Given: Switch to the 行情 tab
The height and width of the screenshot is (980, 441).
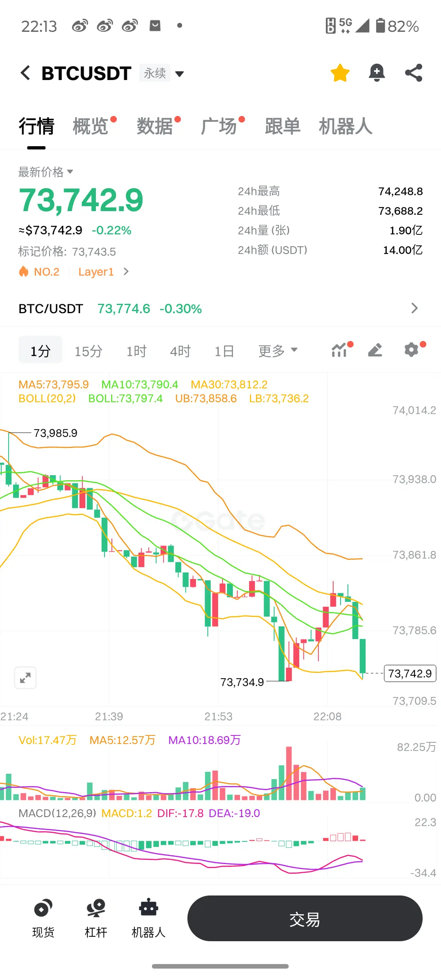Looking at the screenshot, I should tap(36, 126).
